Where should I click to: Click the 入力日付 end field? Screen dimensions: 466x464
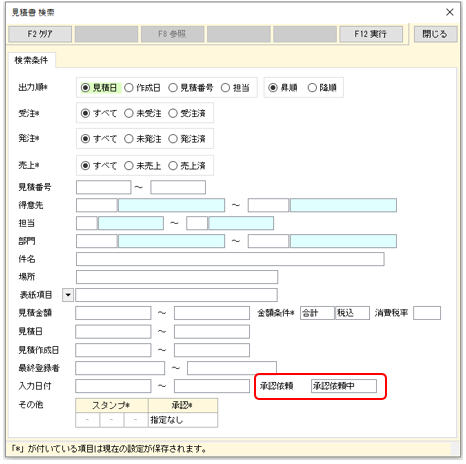pos(212,386)
